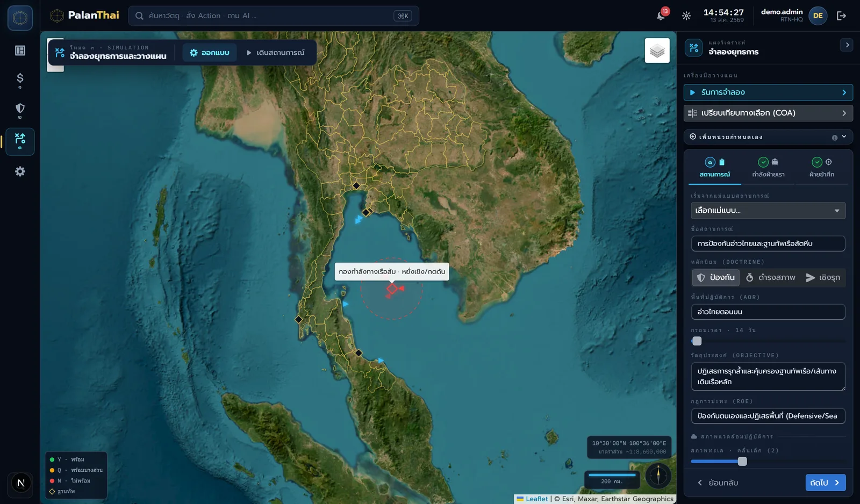Click the timeframe 14-day slider handle
Image resolution: width=860 pixels, height=504 pixels.
[x=697, y=341]
